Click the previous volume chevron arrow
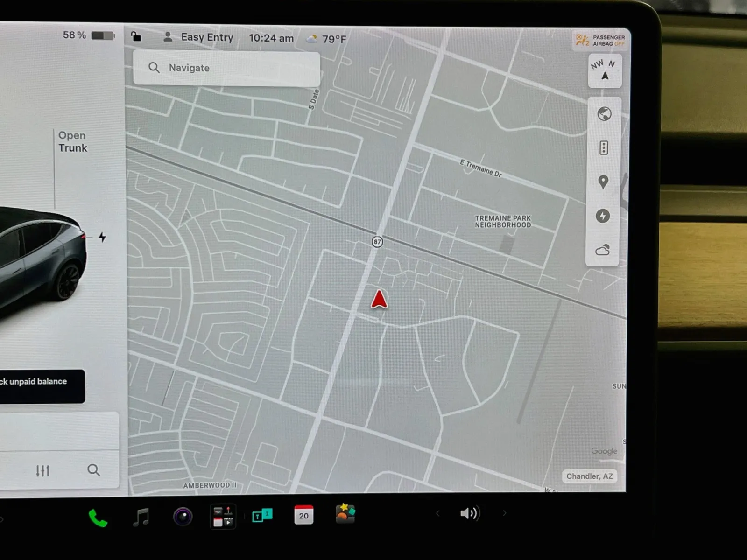The width and height of the screenshot is (747, 560). pyautogui.click(x=437, y=513)
